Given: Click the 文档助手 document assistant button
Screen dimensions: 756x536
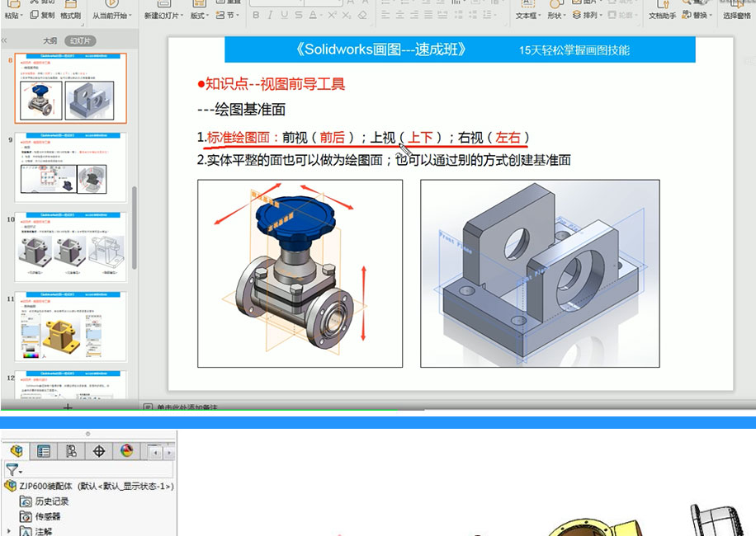Looking at the screenshot, I should click(663, 11).
